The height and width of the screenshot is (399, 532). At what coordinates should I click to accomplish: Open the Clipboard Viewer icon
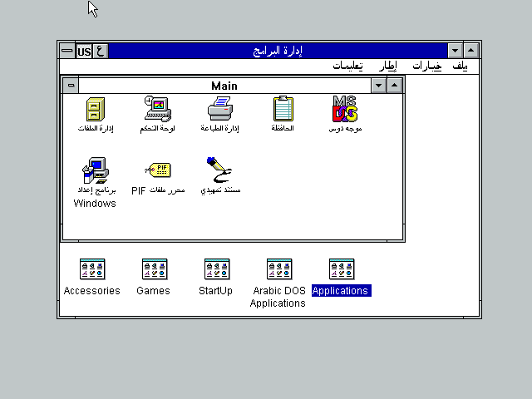283,109
